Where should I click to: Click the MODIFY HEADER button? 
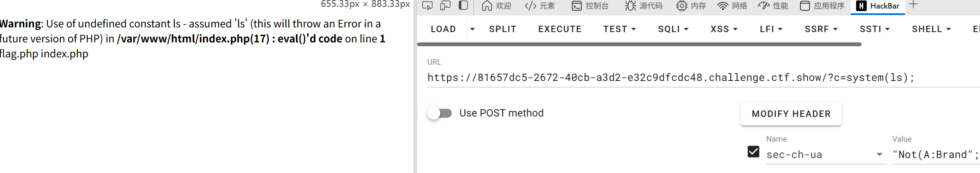point(791,114)
